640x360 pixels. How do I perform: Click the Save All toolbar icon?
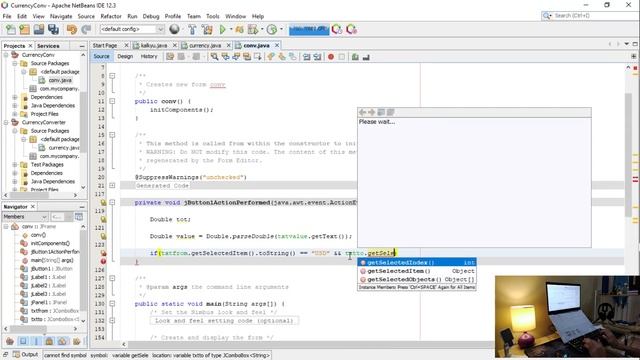(53, 29)
